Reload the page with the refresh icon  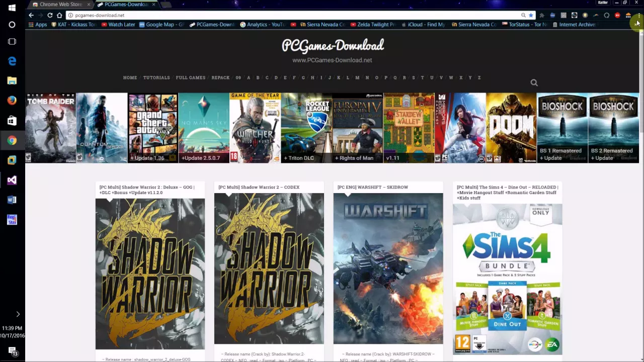[x=50, y=15]
